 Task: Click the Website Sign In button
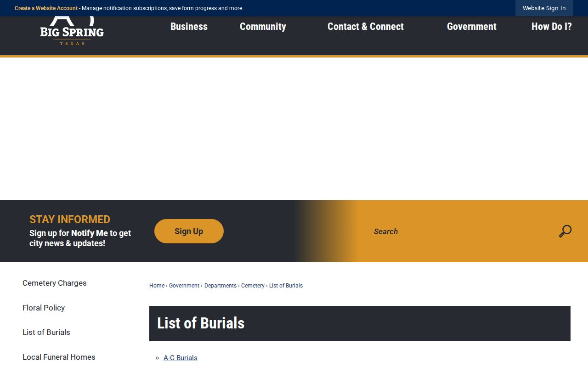point(544,8)
